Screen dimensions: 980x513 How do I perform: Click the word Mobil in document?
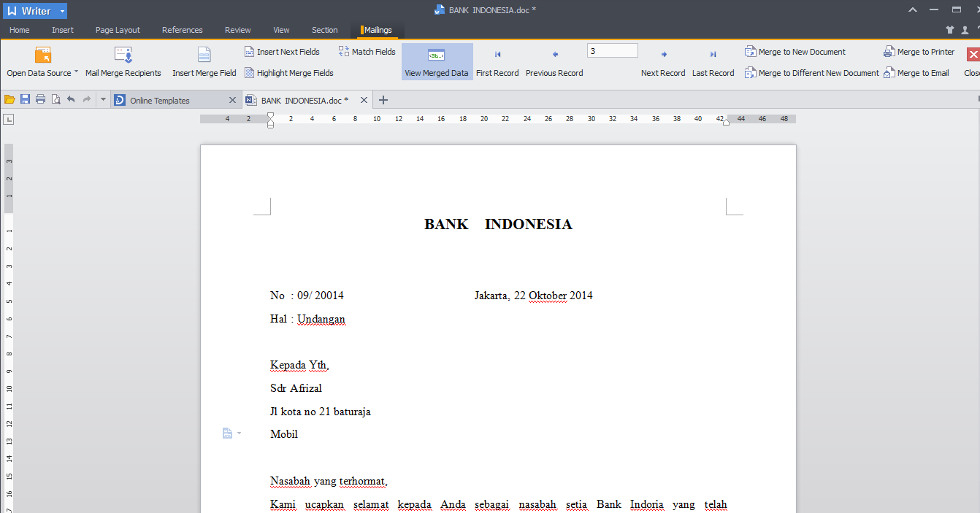click(284, 434)
